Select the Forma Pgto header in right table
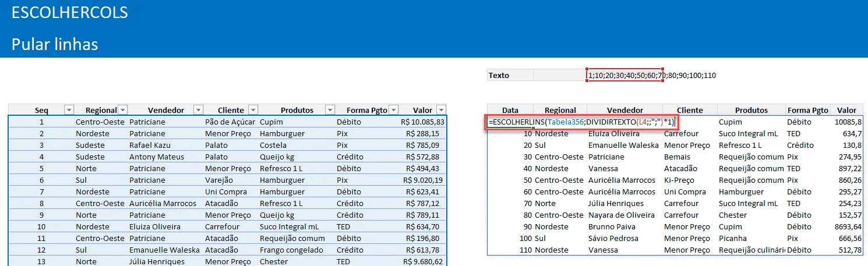The width and height of the screenshot is (868, 266). (807, 110)
